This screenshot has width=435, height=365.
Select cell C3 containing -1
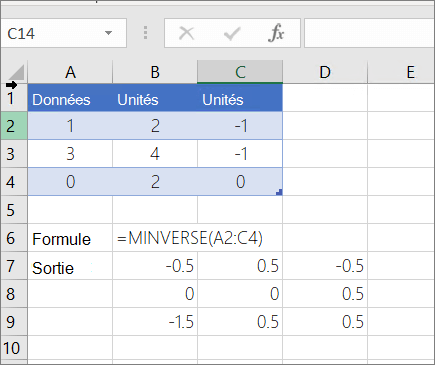(x=240, y=154)
